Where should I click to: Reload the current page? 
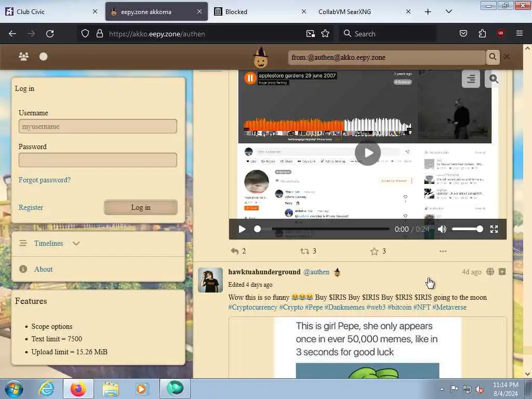50,34
